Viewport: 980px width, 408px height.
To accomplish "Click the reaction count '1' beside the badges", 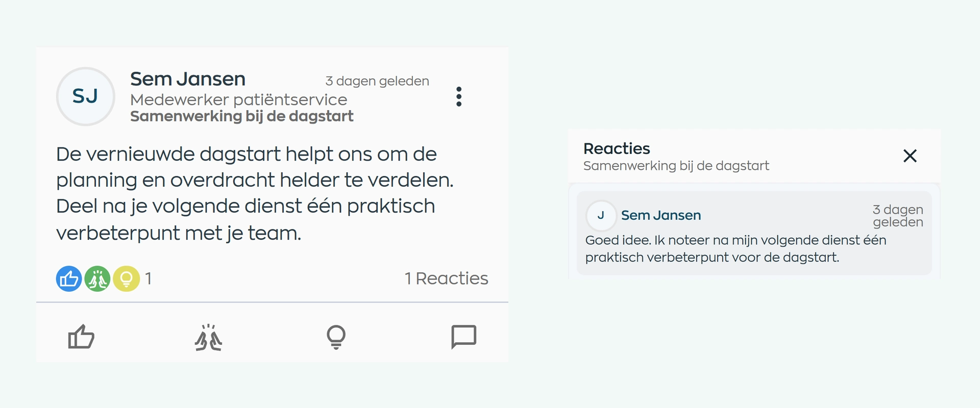I will pos(148,278).
